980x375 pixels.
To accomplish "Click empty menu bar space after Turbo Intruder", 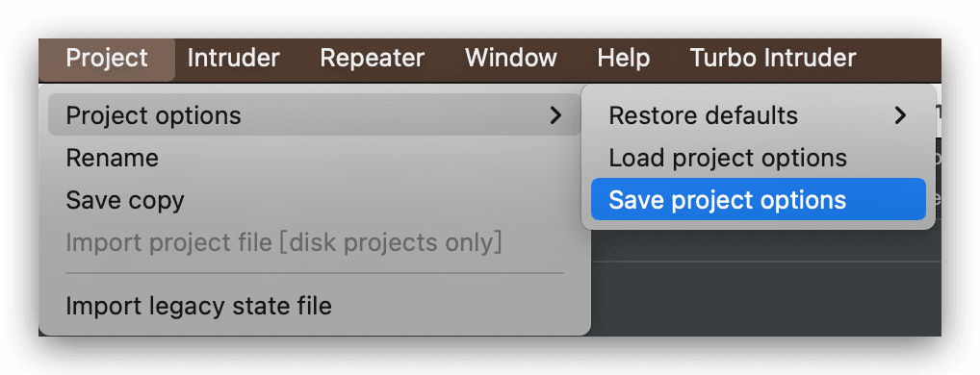I will [x=900, y=59].
